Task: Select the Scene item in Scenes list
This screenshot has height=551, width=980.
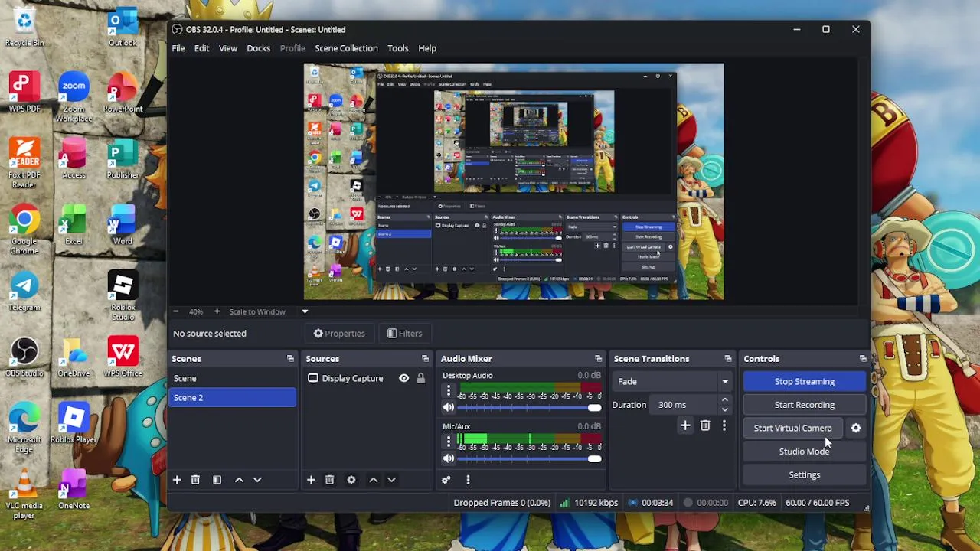Action: pyautogui.click(x=232, y=378)
